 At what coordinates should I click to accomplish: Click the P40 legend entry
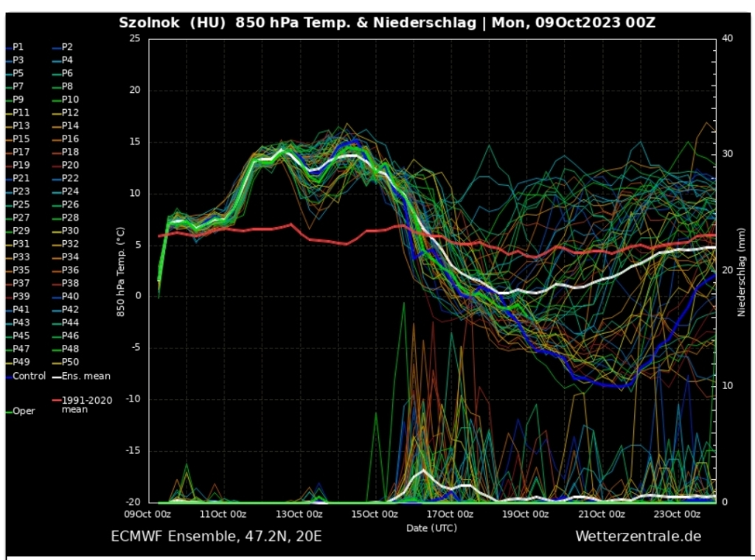click(x=70, y=296)
